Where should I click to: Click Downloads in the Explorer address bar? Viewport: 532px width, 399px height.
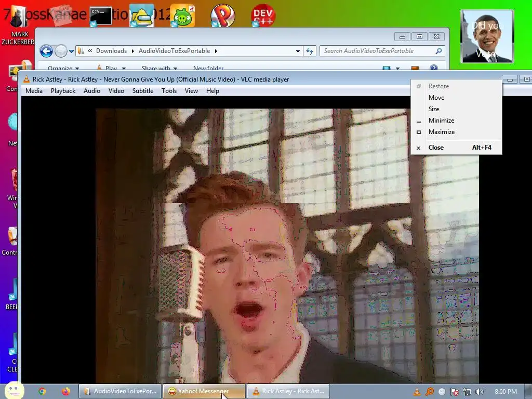point(111,51)
